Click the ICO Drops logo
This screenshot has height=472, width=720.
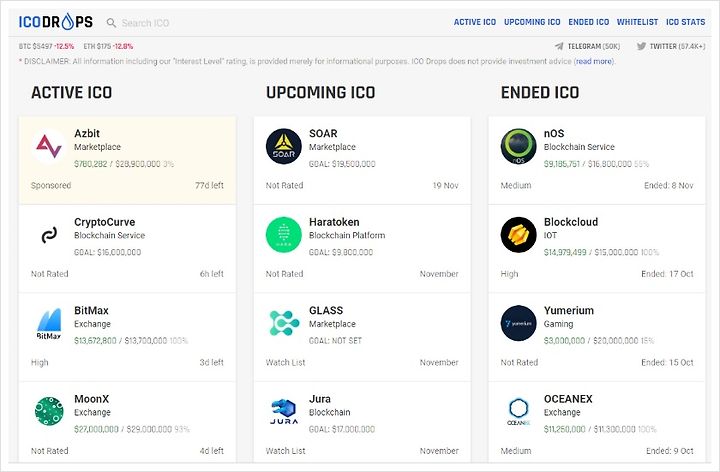[56, 22]
